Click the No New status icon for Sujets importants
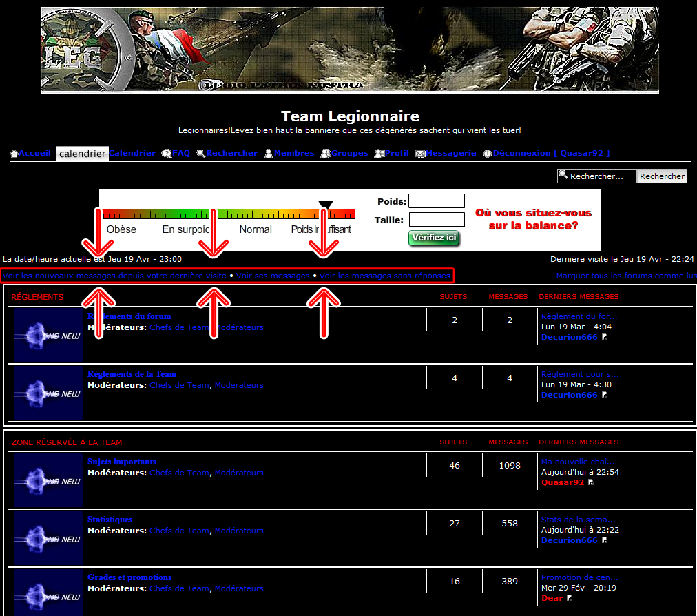 [x=49, y=480]
